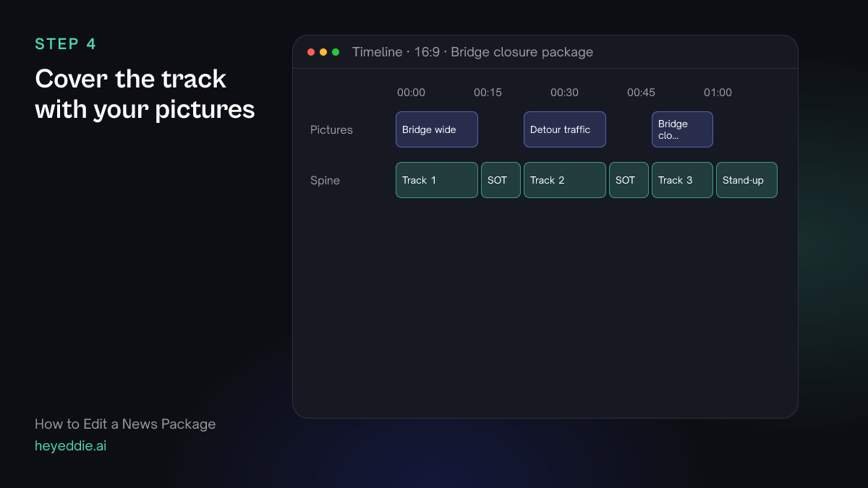Click the red close window button

point(311,52)
